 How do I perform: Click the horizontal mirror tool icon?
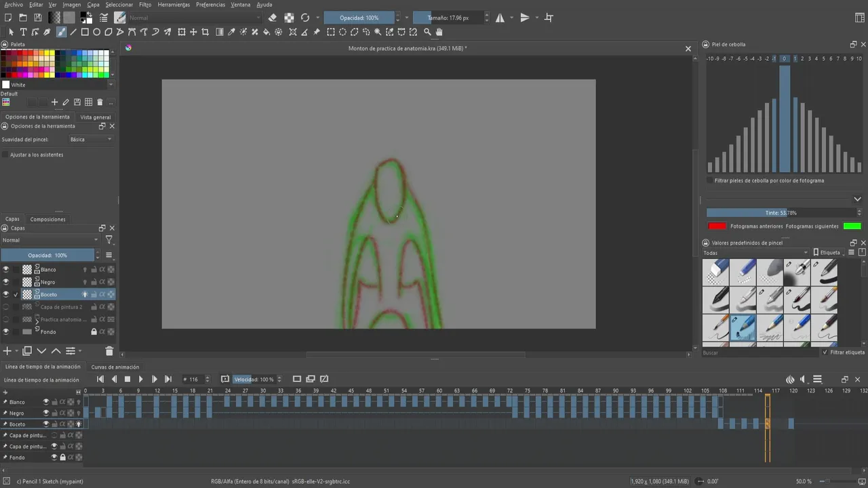pyautogui.click(x=500, y=18)
